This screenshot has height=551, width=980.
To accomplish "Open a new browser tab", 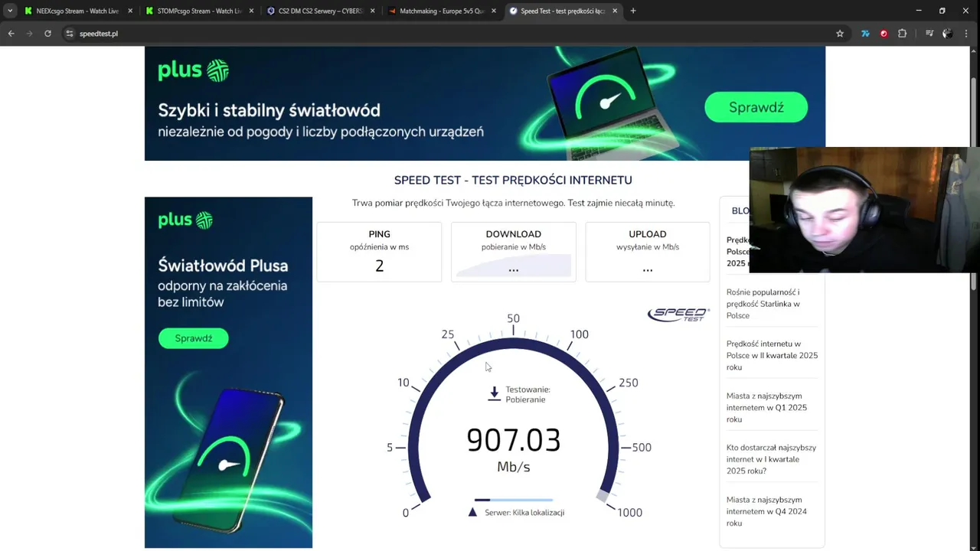I will pyautogui.click(x=633, y=11).
